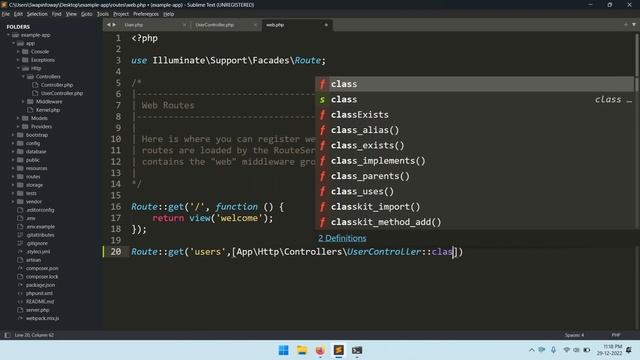Screen dimensions: 640x360
Task: Open the tab list dropdown arrow
Action: click(634, 25)
